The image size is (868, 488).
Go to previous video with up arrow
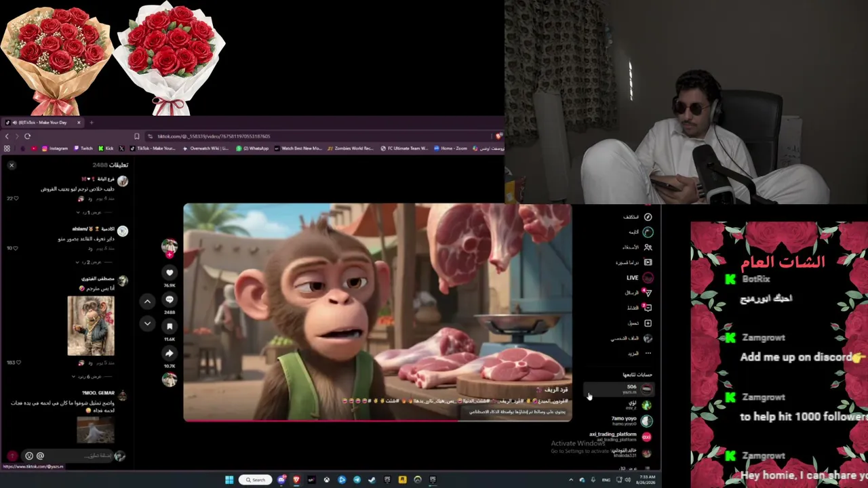[148, 301]
